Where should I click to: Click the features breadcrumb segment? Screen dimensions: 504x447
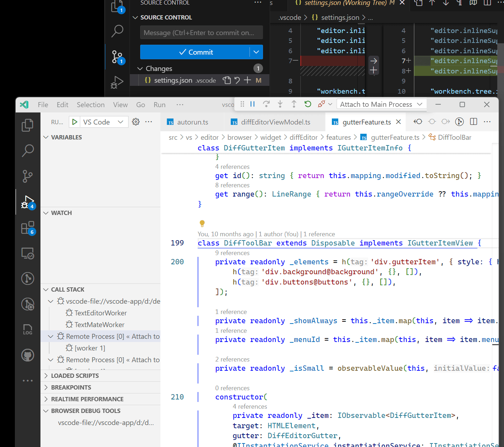pyautogui.click(x=339, y=137)
